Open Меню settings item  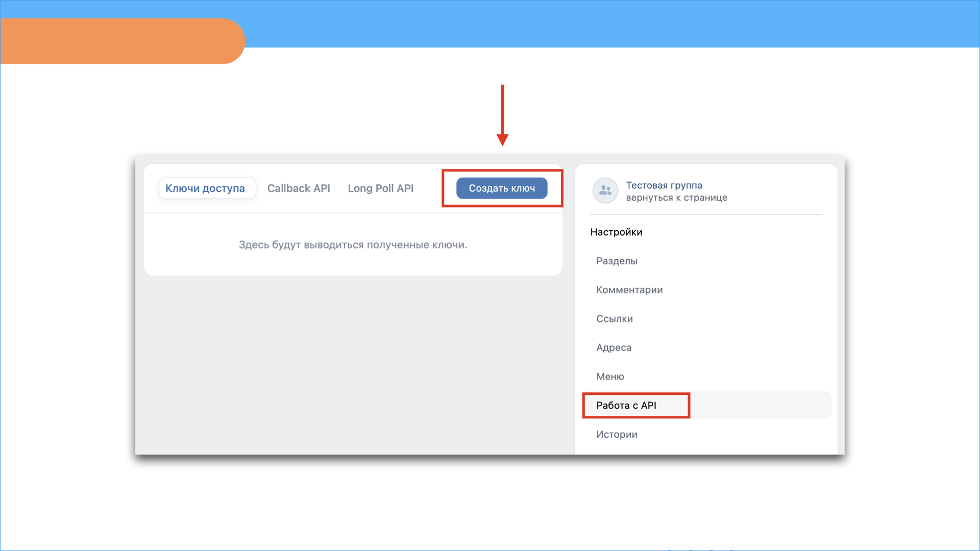(610, 377)
